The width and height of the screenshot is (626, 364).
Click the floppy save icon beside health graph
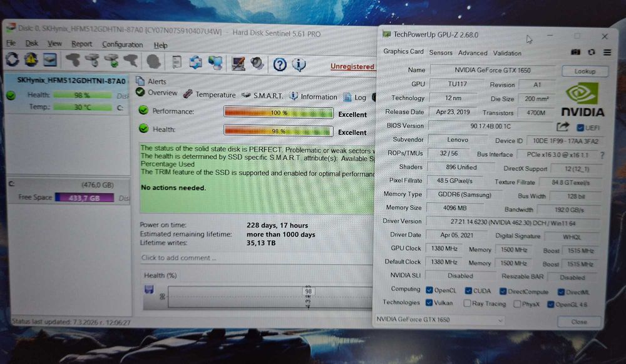(x=149, y=289)
